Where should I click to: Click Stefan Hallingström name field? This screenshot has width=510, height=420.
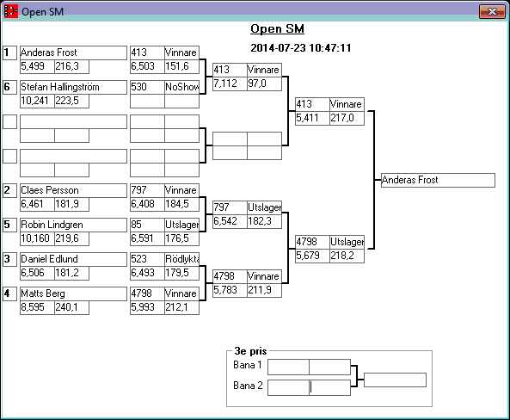pos(73,87)
